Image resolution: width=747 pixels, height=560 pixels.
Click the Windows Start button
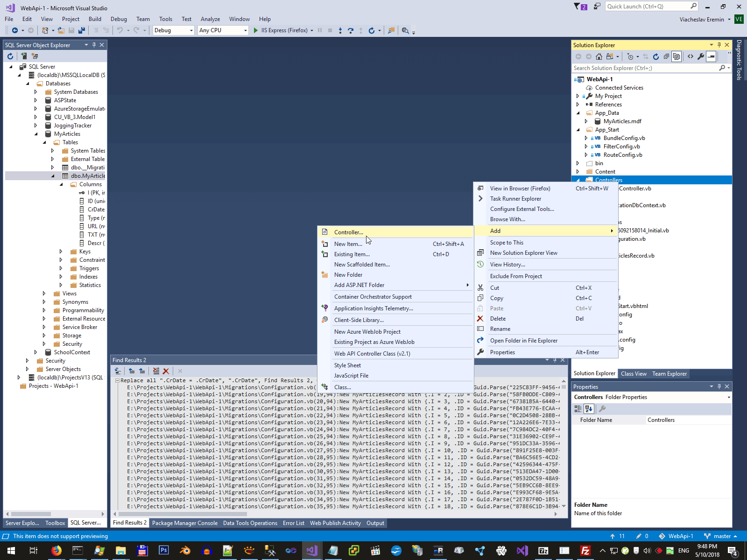11,551
